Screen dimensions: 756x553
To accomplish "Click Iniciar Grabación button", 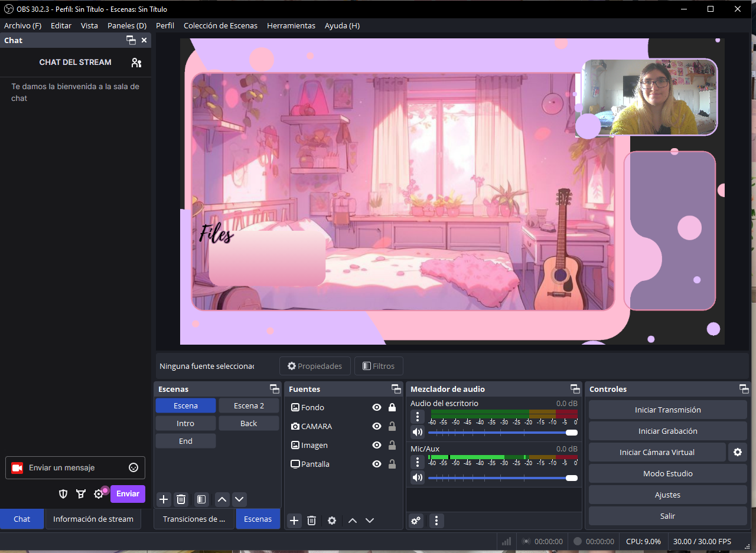I will click(668, 431).
